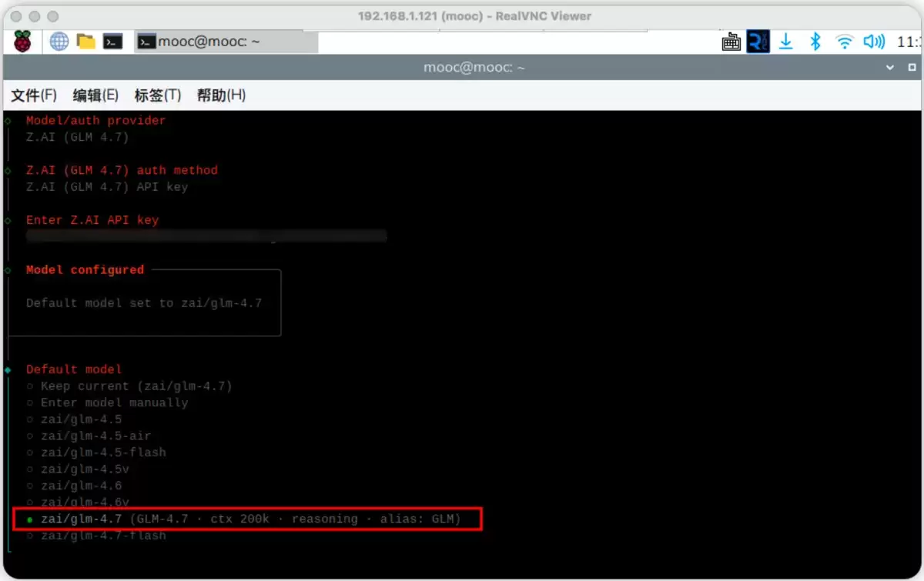Open the volume control speaker icon

pos(874,42)
